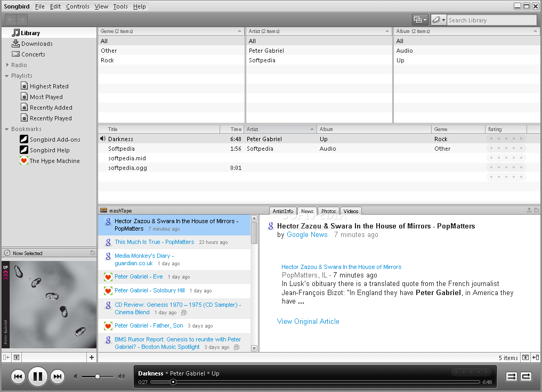Screen dimensions: 542x392
Task: Open the Highest Rated playlist
Action: [45, 86]
